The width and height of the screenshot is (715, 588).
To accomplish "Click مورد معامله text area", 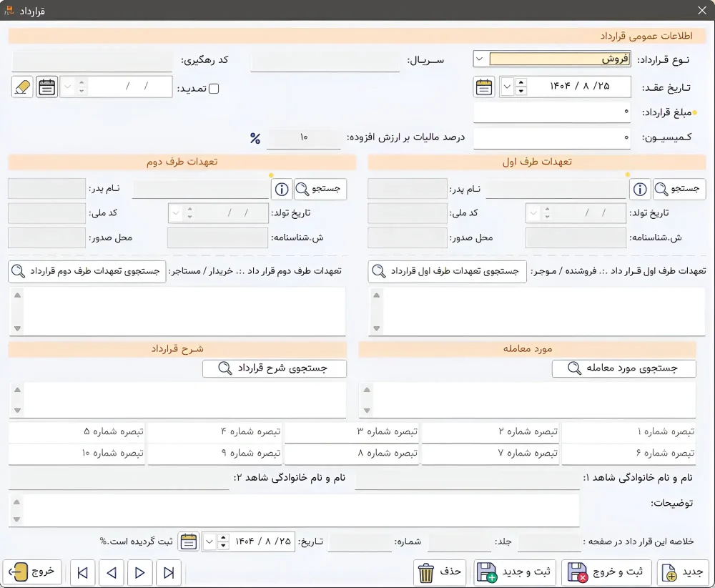I will 528,400.
